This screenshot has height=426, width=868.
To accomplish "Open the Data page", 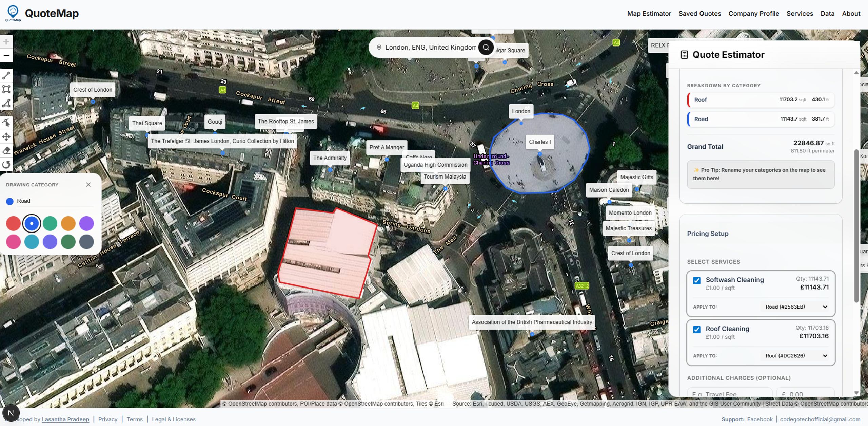I will (827, 14).
